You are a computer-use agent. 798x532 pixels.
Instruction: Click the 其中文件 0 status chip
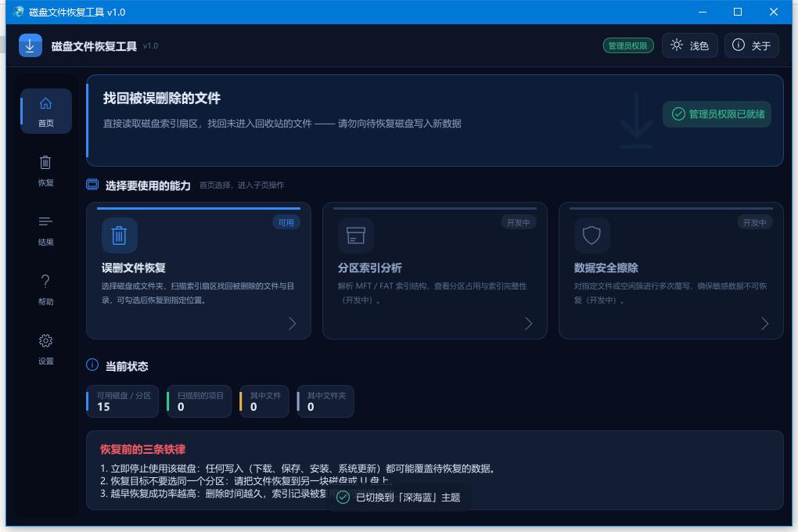tap(264, 401)
